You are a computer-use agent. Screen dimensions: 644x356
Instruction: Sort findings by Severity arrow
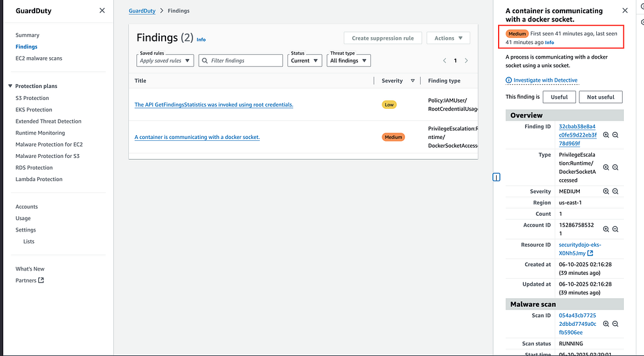pyautogui.click(x=413, y=81)
